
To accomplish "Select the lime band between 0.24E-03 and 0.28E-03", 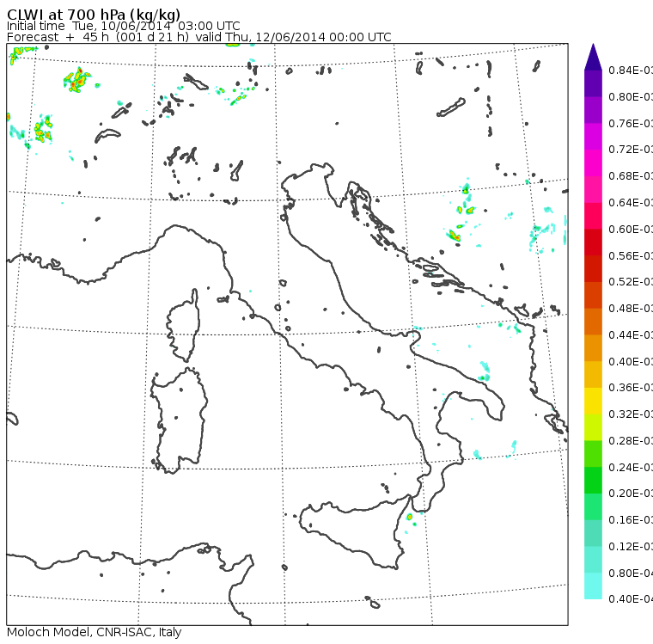I will [x=593, y=454].
